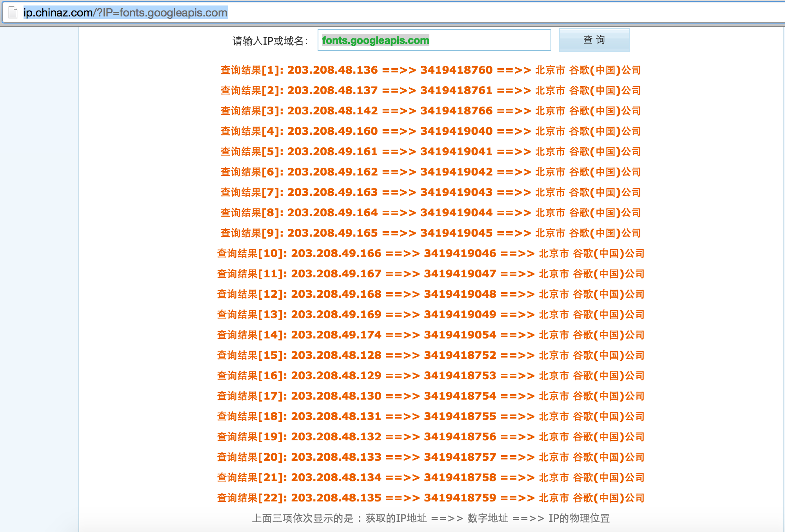
Task: Select query result [4] 203.208.49.160
Action: point(431,131)
